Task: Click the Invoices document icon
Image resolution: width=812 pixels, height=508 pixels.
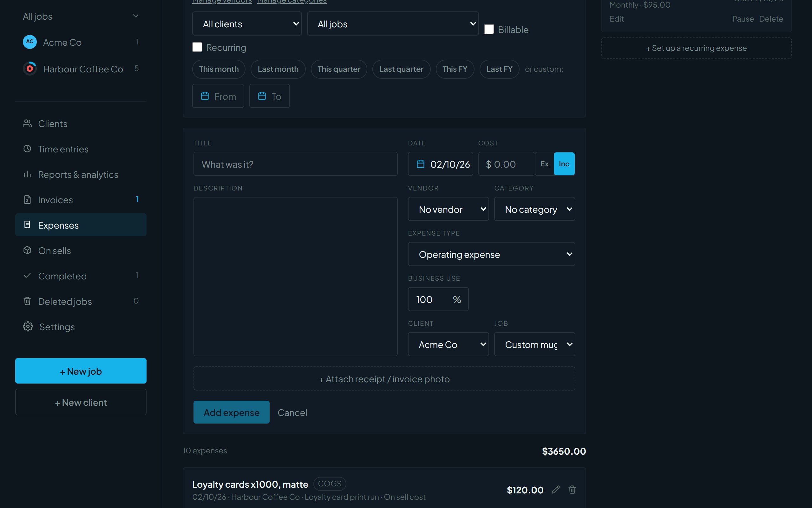Action: [27, 200]
